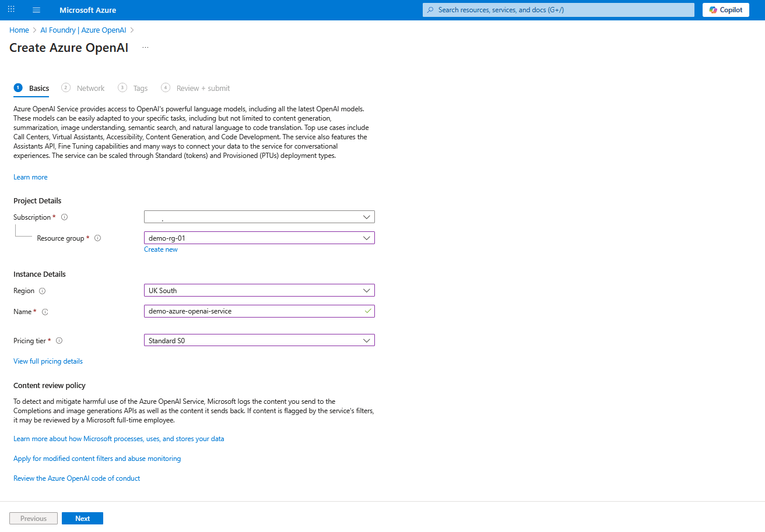765x532 pixels.
Task: Switch to the Network tab
Action: pyautogui.click(x=90, y=87)
